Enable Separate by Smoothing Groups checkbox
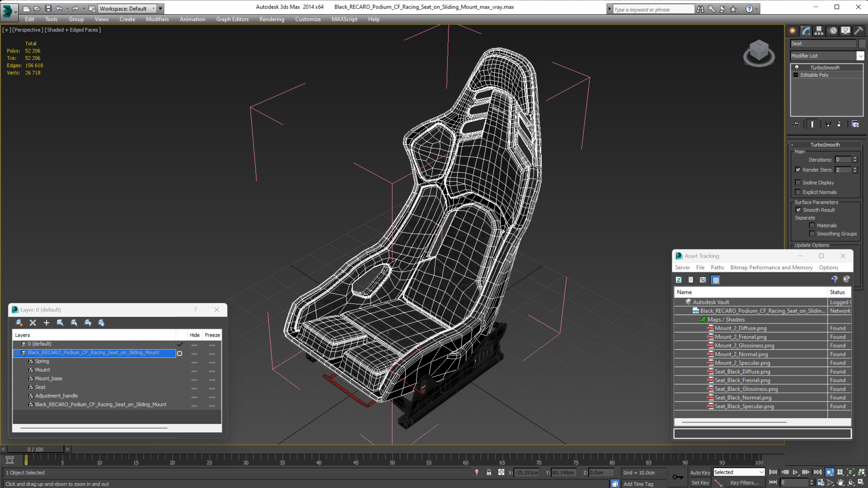Image resolution: width=868 pixels, height=488 pixels. click(x=812, y=234)
